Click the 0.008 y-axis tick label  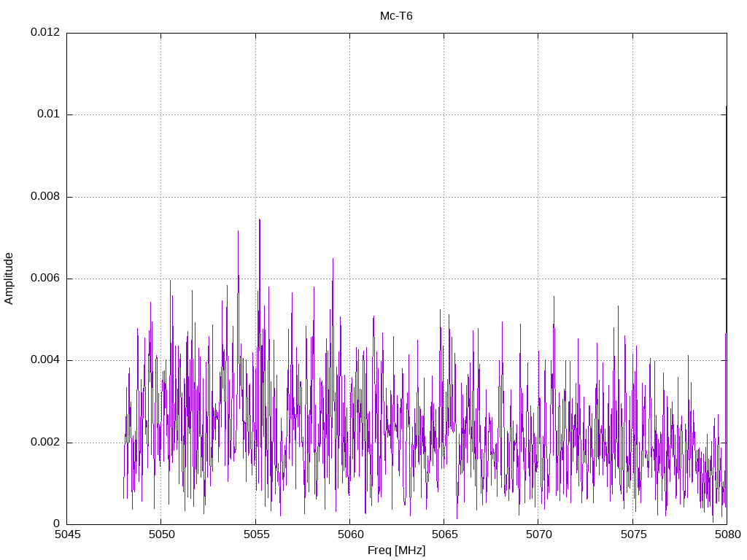click(45, 197)
